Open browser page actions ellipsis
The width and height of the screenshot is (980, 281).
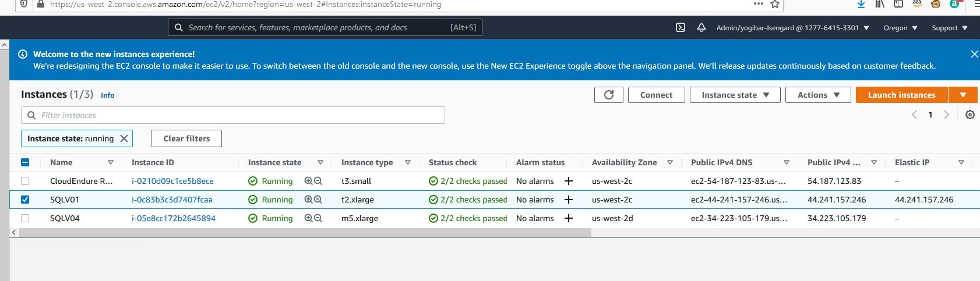758,4
